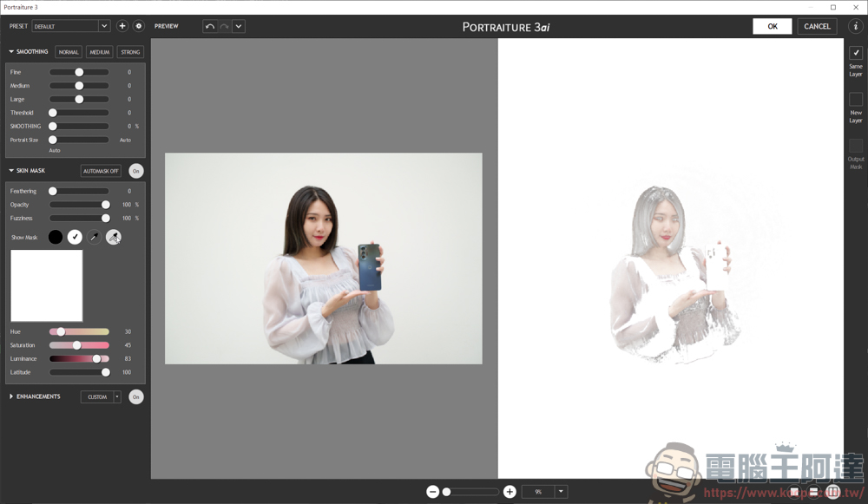Open the Preset DEFAULT dropdown
The width and height of the screenshot is (868, 504).
click(71, 26)
